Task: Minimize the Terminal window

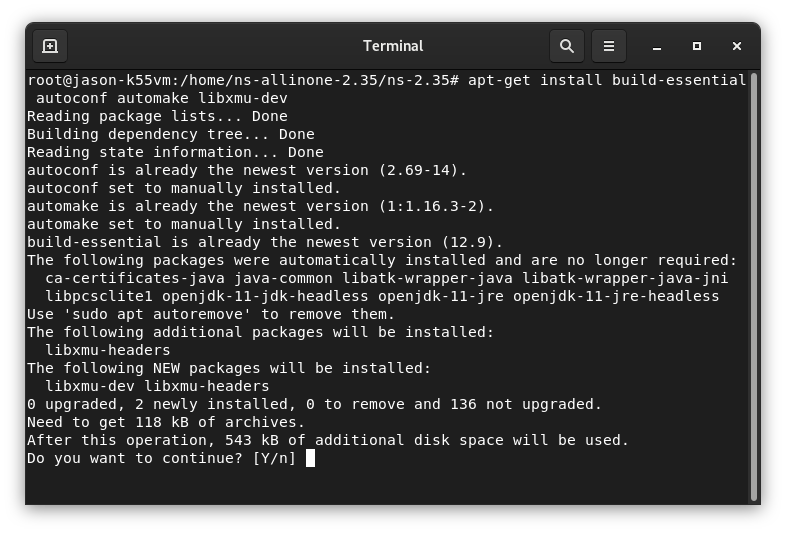Action: pos(657,46)
